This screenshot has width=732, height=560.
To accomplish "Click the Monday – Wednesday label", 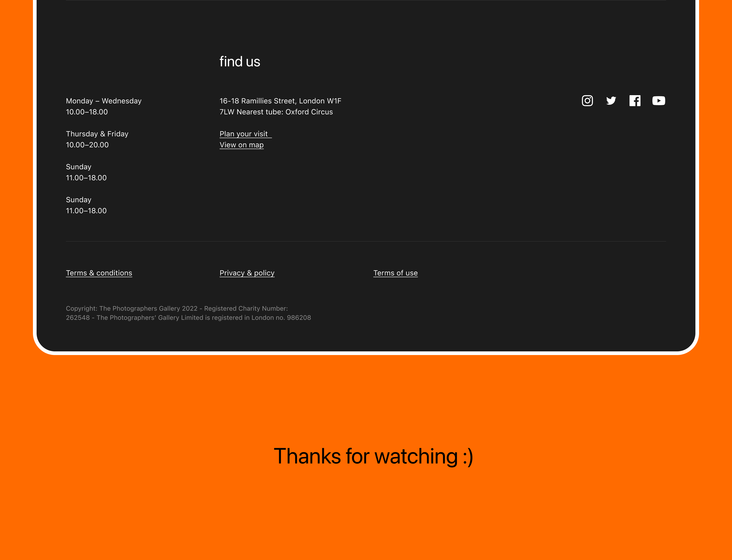I will [104, 101].
